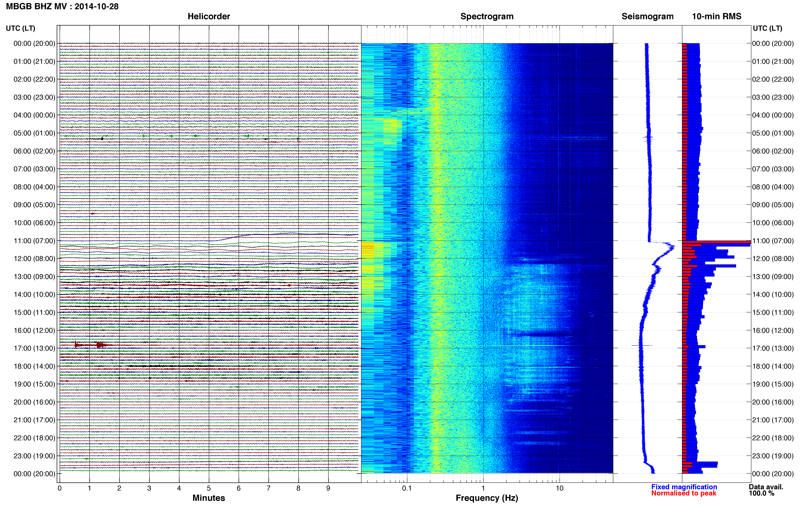The height and width of the screenshot is (508, 812).
Task: Click left time label '02:00 (22:00)'
Action: [x=34, y=79]
